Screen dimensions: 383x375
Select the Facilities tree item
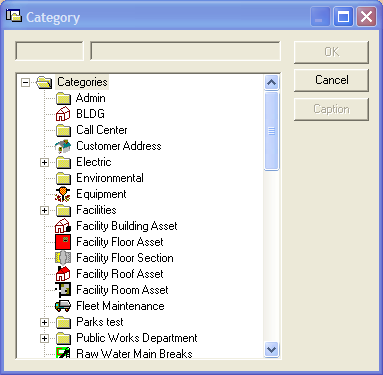tap(96, 210)
